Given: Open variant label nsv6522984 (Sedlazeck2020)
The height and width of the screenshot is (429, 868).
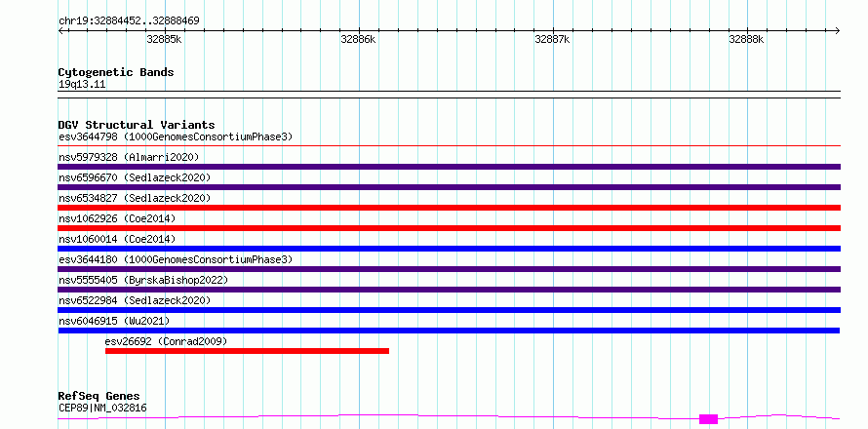Looking at the screenshot, I should (x=135, y=300).
